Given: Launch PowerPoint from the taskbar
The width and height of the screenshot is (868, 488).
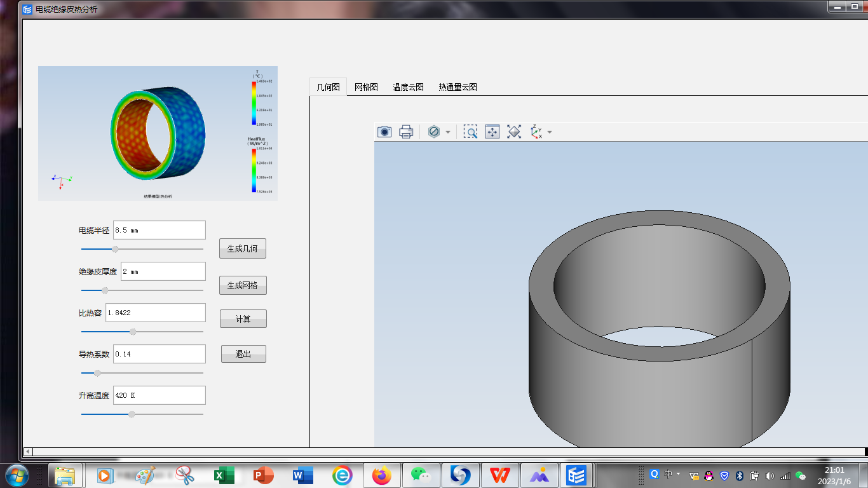Looking at the screenshot, I should pos(263,475).
